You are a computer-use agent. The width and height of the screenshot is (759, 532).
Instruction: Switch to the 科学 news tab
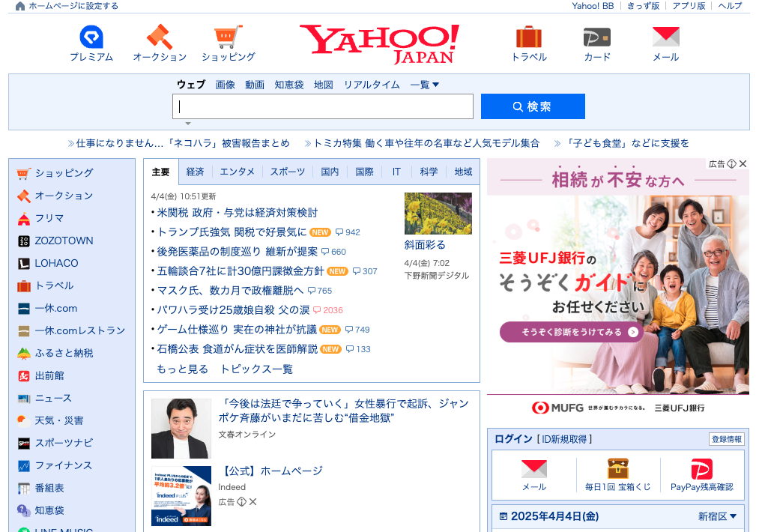pyautogui.click(x=429, y=172)
